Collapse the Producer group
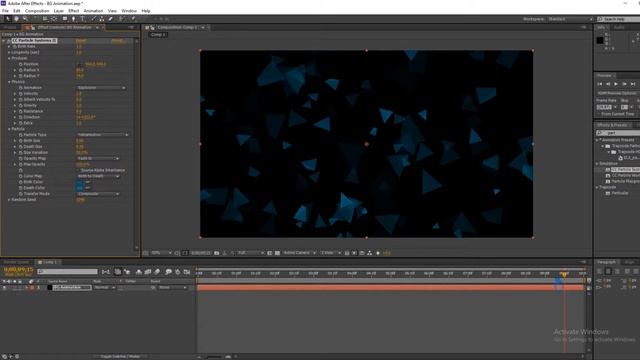 (9, 58)
